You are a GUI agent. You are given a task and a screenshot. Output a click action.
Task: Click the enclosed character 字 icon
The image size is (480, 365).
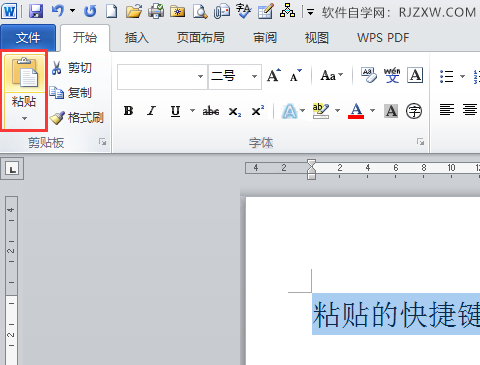(414, 111)
